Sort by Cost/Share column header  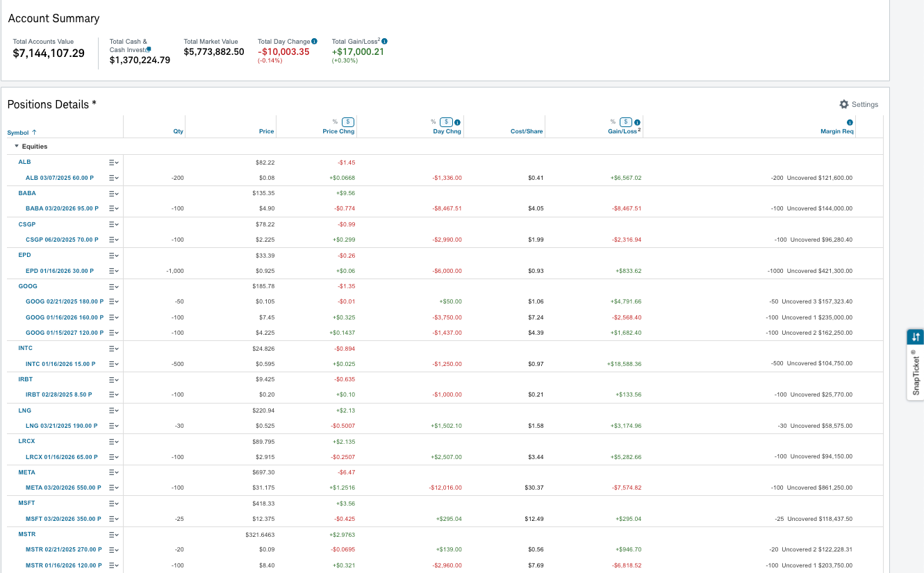tap(527, 131)
